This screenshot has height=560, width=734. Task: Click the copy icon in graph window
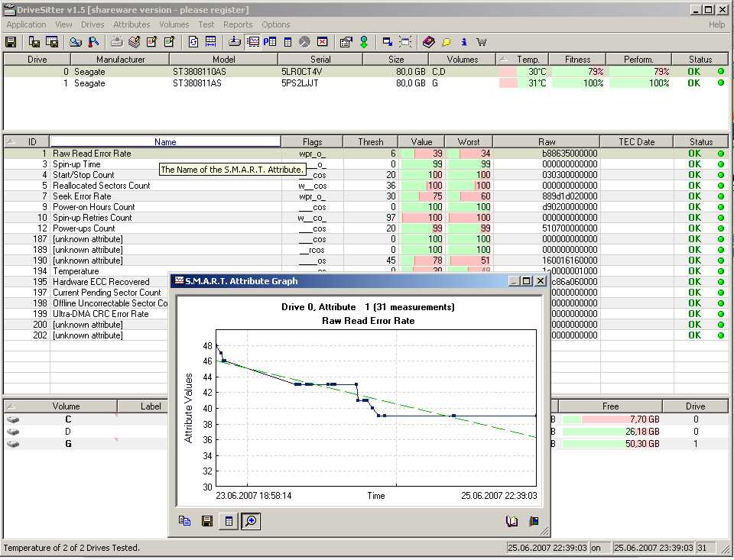[x=184, y=521]
